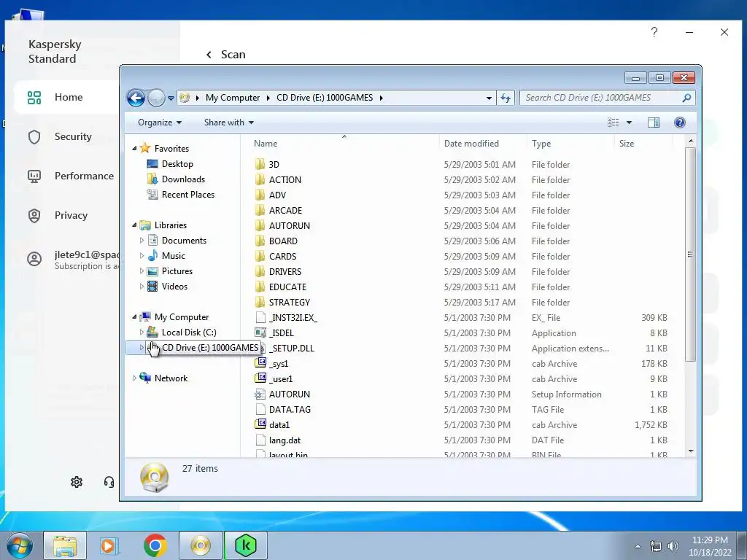Expand the Music library node

pyautogui.click(x=142, y=256)
